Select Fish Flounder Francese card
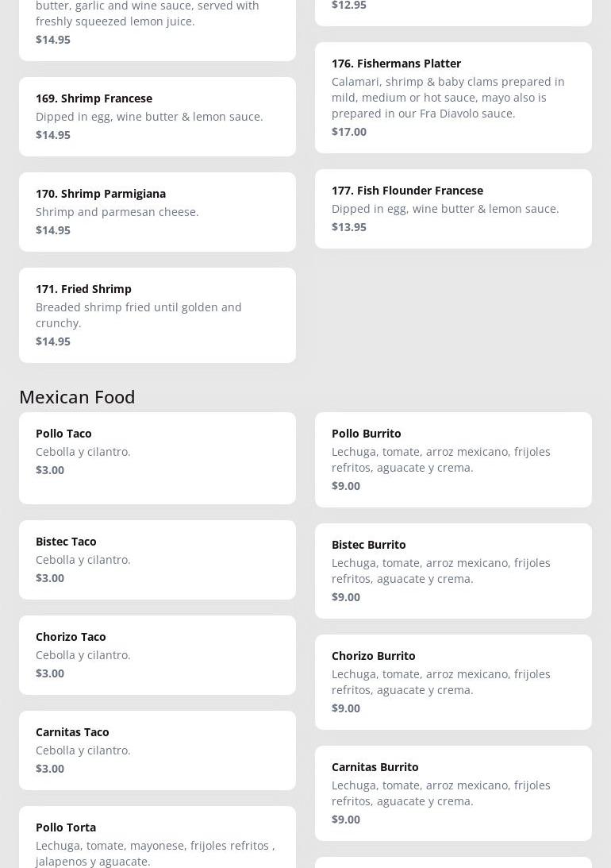611x868 pixels. (453, 209)
